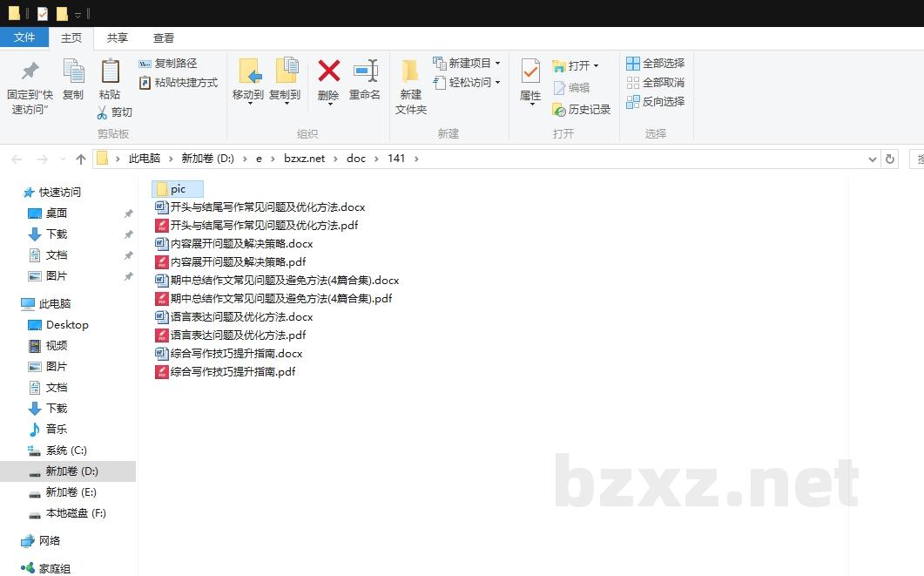Click the Rename icon in ribbon

tap(365, 71)
